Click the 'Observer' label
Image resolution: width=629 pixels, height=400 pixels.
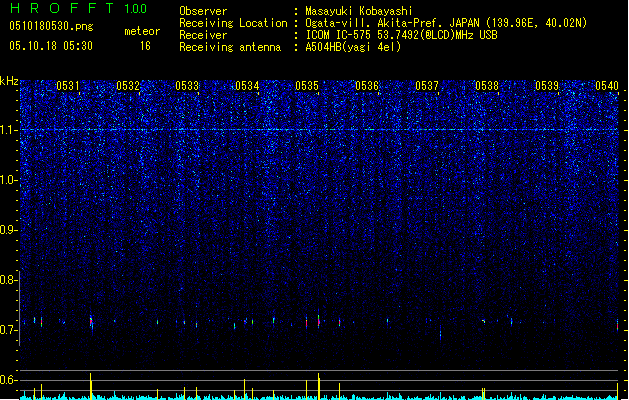pyautogui.click(x=203, y=11)
